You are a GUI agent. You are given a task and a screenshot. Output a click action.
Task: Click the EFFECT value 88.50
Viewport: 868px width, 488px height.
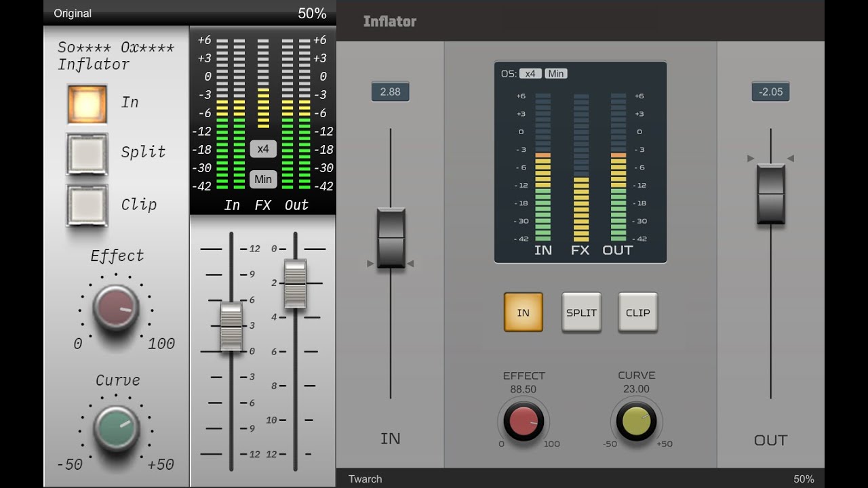pos(524,390)
